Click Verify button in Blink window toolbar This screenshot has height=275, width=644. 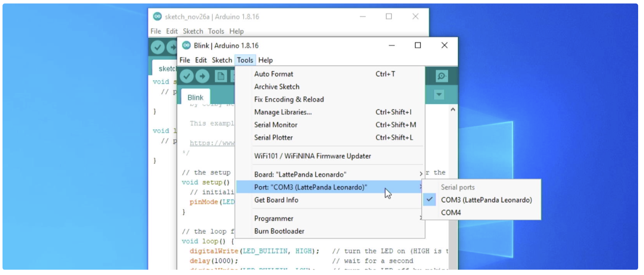[187, 76]
